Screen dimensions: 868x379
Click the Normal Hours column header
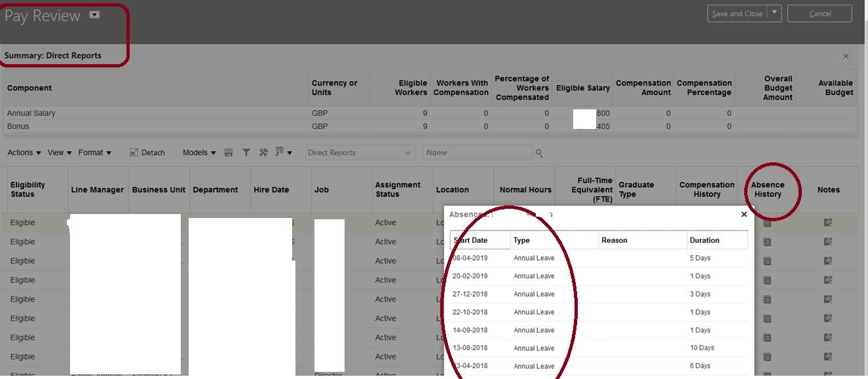coord(524,190)
